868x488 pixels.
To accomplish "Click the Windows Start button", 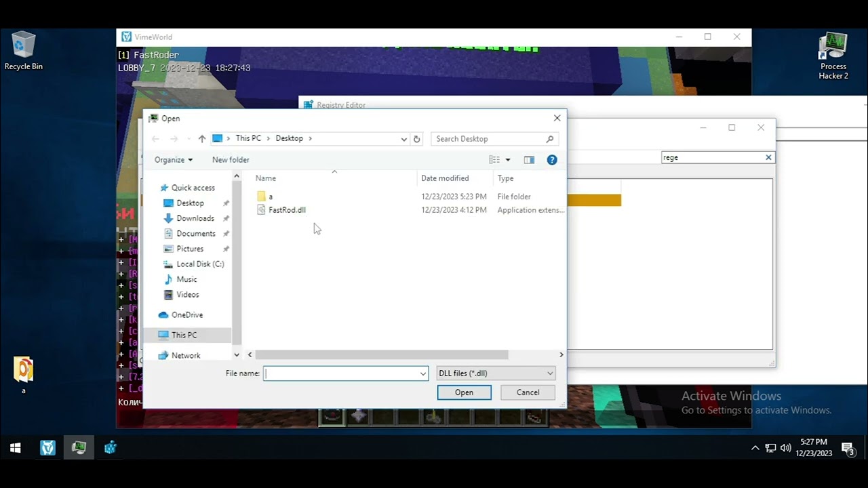I will (15, 448).
